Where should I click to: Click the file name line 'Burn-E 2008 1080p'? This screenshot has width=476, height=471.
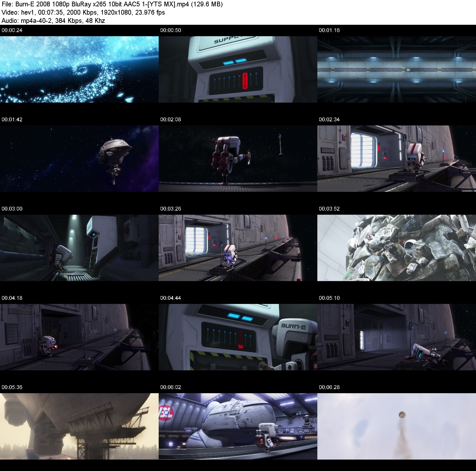point(112,4)
